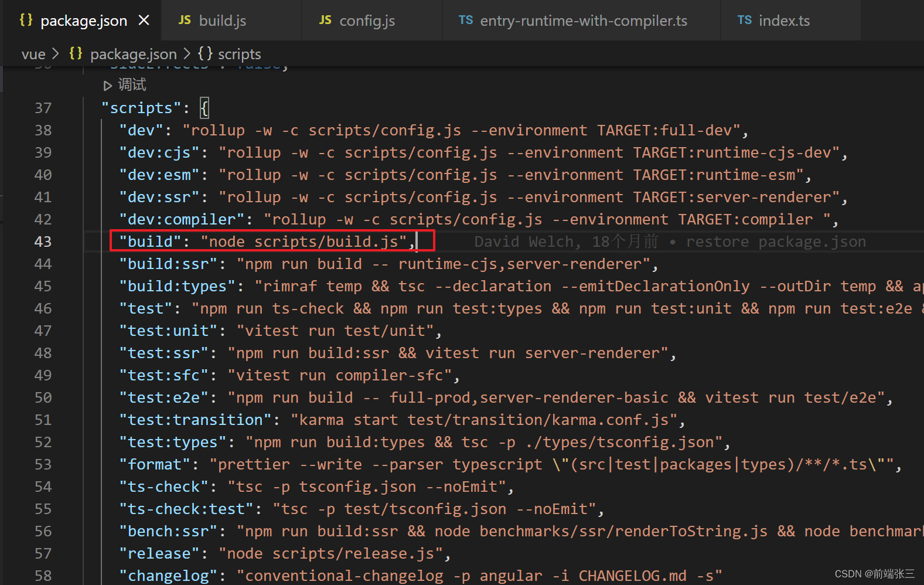
Task: Click the "test:transition" script key
Action: 196,420
